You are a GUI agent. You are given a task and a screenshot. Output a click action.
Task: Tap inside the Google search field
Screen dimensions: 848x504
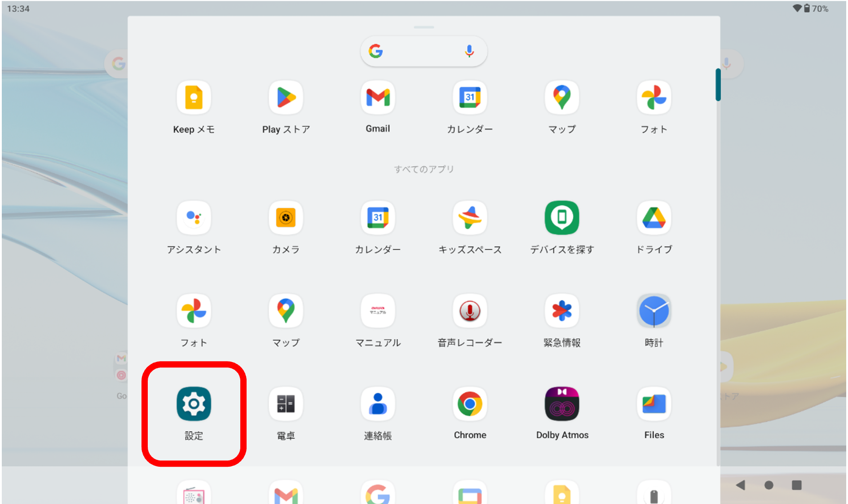coord(422,51)
